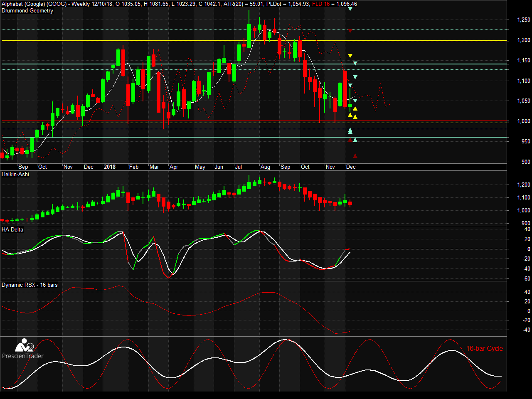Viewport: 532px width, 399px height.
Task: Click the red 16-bar Cycle label
Action: (485, 348)
